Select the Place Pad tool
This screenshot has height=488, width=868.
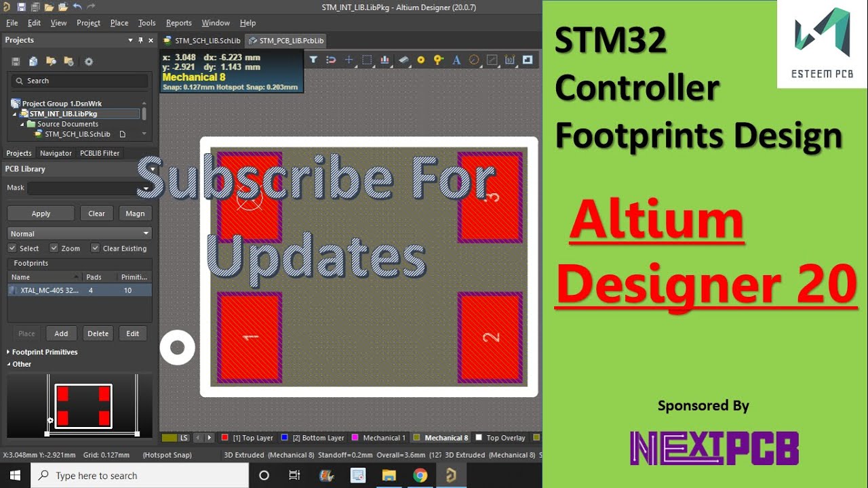pyautogui.click(x=420, y=60)
